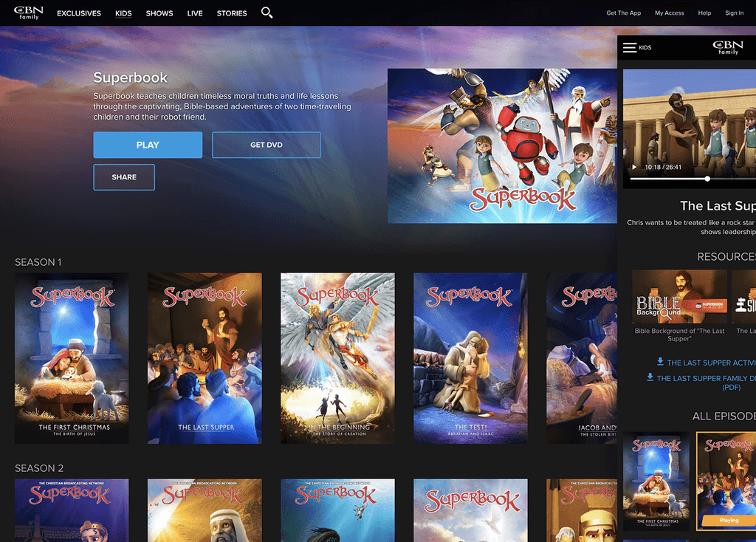This screenshot has width=756, height=542.
Task: Click the play icon in video player
Action: [634, 167]
